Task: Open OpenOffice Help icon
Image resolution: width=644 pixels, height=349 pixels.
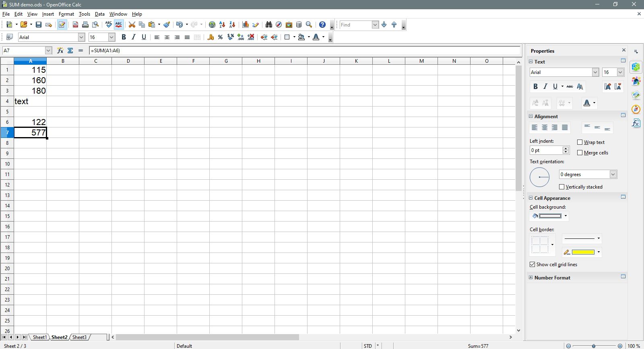Action: [x=322, y=25]
